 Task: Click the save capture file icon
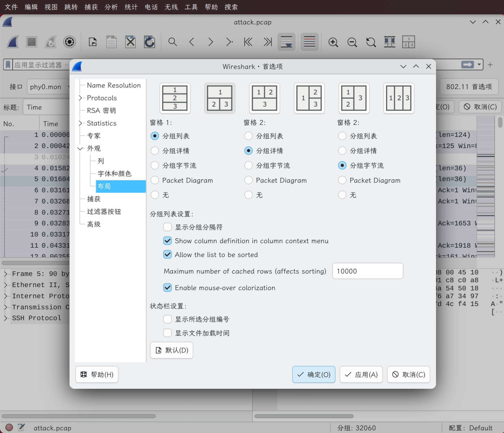(x=112, y=42)
